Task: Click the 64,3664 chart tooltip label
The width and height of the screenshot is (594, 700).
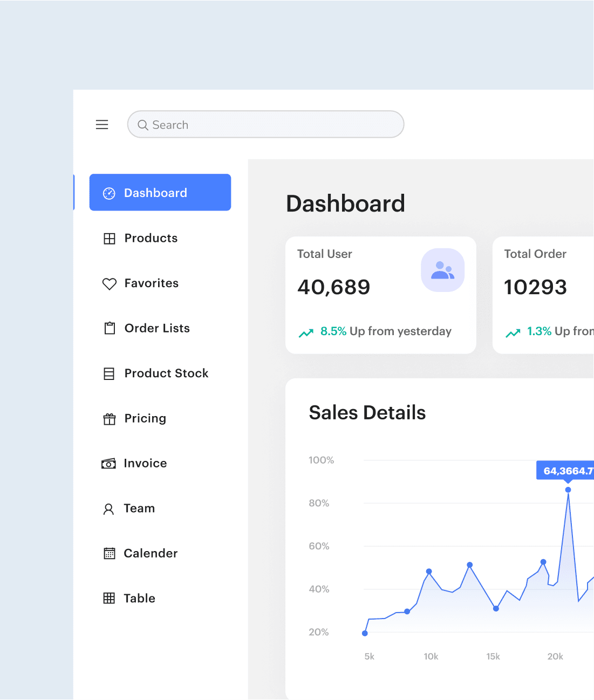Action: (x=566, y=471)
